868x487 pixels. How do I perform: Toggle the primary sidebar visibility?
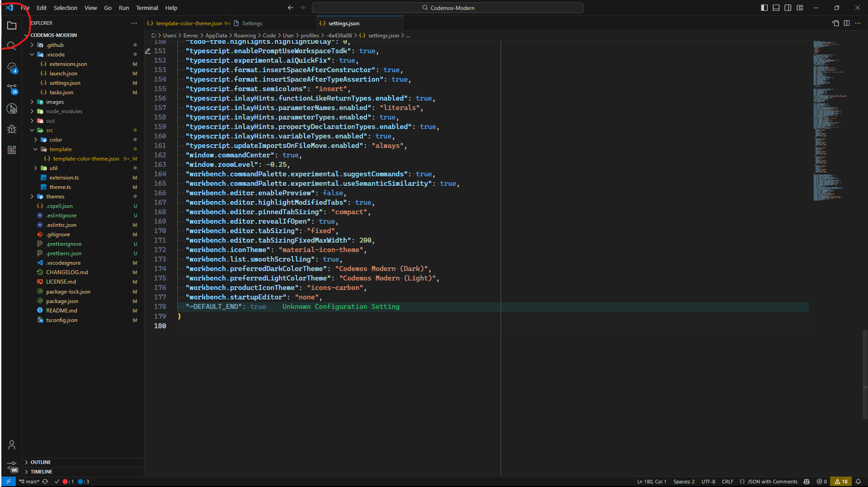pyautogui.click(x=764, y=8)
